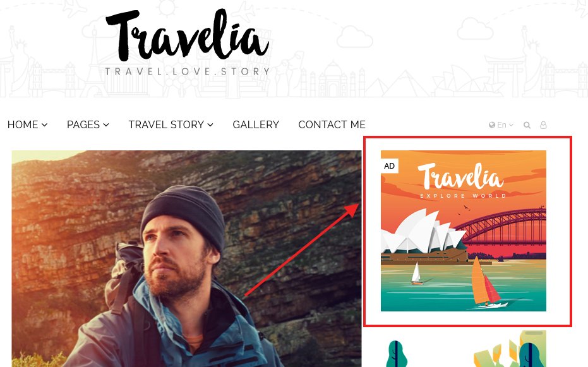Open the PAGES menu item
This screenshot has width=588, height=367.
(x=83, y=125)
